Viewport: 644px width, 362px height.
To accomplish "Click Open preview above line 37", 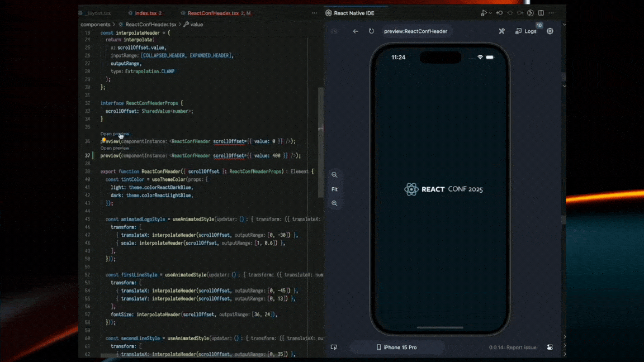I will tap(115, 148).
